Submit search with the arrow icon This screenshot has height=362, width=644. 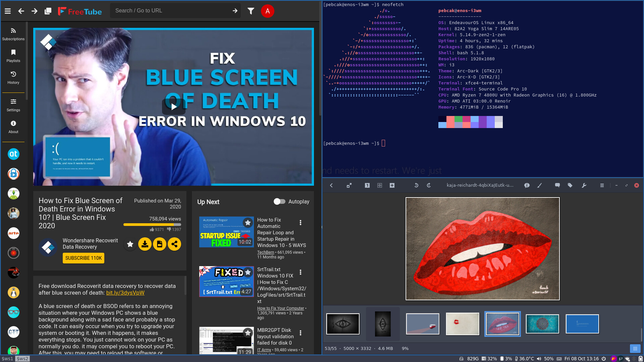(235, 11)
